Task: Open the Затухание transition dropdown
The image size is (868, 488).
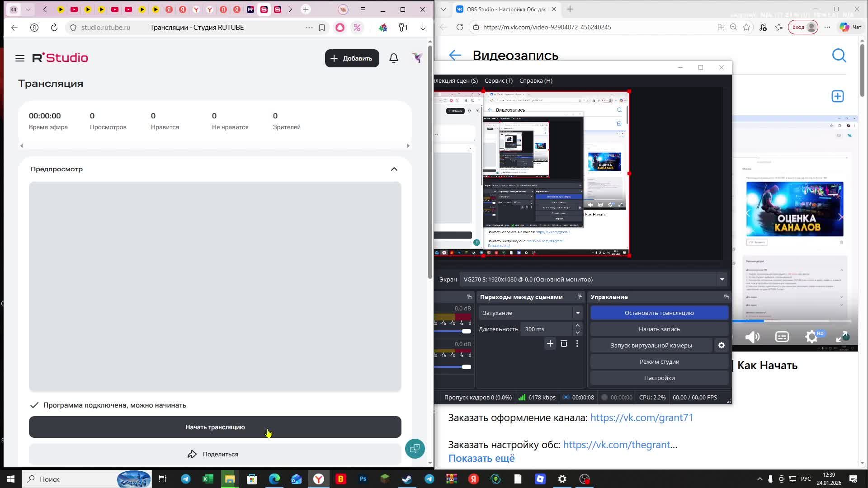Action: [577, 313]
